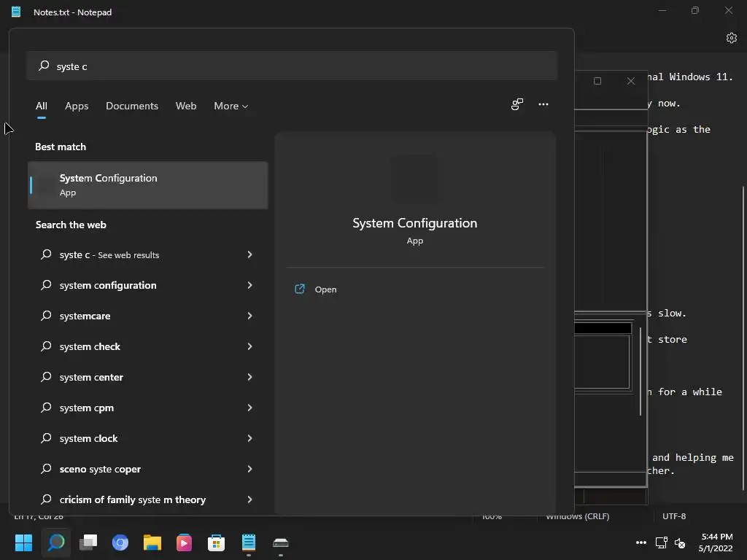Click the search feedback/account icon in the search panel
Viewport: 747px width, 560px height.
click(517, 104)
